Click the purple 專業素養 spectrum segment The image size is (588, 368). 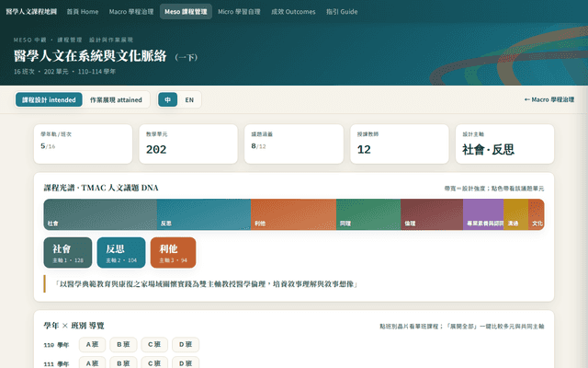[x=483, y=214]
